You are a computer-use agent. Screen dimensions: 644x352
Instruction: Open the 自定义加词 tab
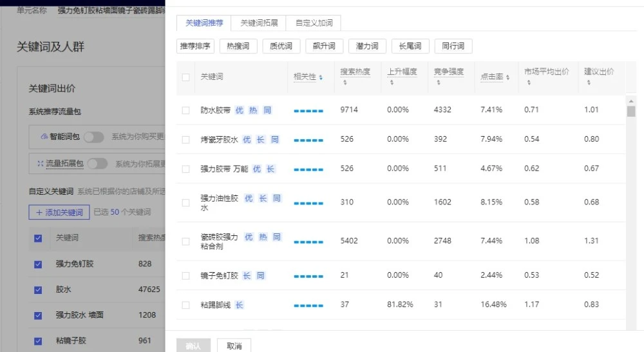click(314, 23)
